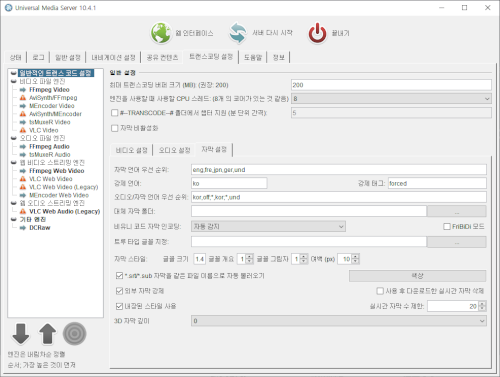Open the CPU threads dropdown showing 8
Screen dimensions: 500x377
(x=391, y=99)
